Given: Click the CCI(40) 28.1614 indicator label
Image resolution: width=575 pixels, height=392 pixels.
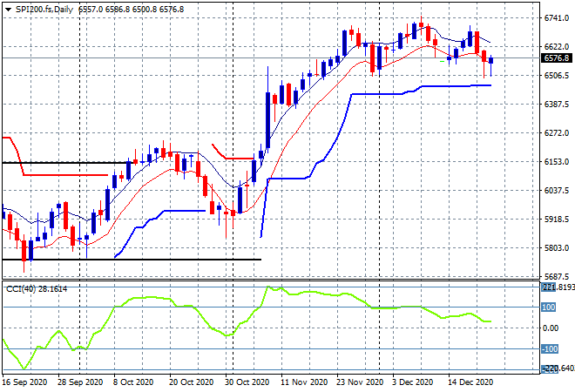Looking at the screenshot, I should [37, 289].
